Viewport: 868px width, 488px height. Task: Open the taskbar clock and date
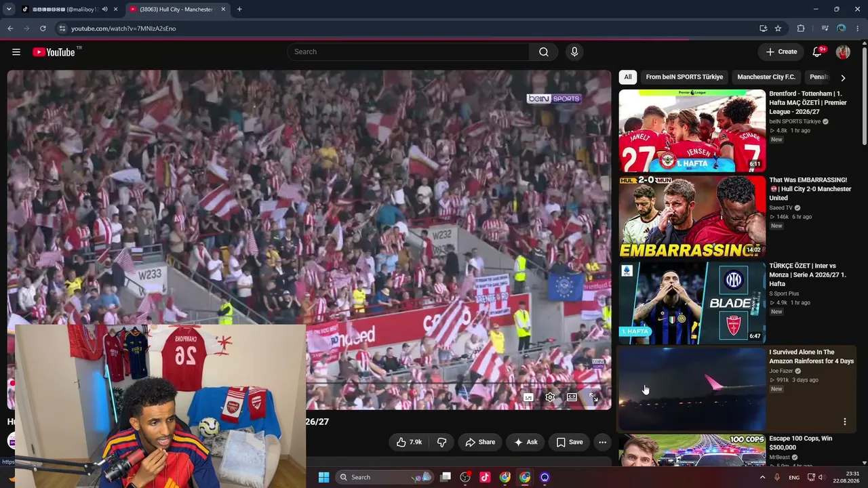(846, 477)
